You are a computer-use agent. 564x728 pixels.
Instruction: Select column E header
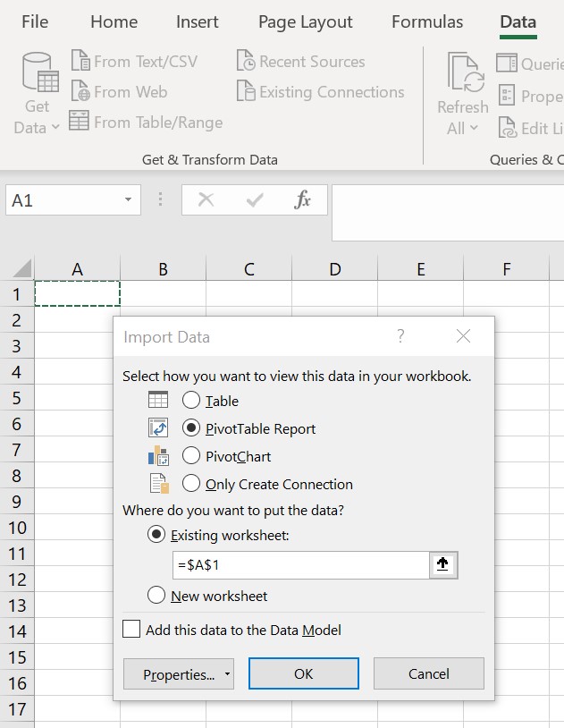point(421,269)
